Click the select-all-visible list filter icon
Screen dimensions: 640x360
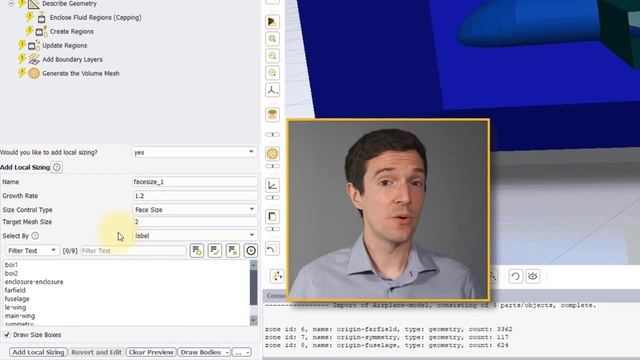(197, 251)
